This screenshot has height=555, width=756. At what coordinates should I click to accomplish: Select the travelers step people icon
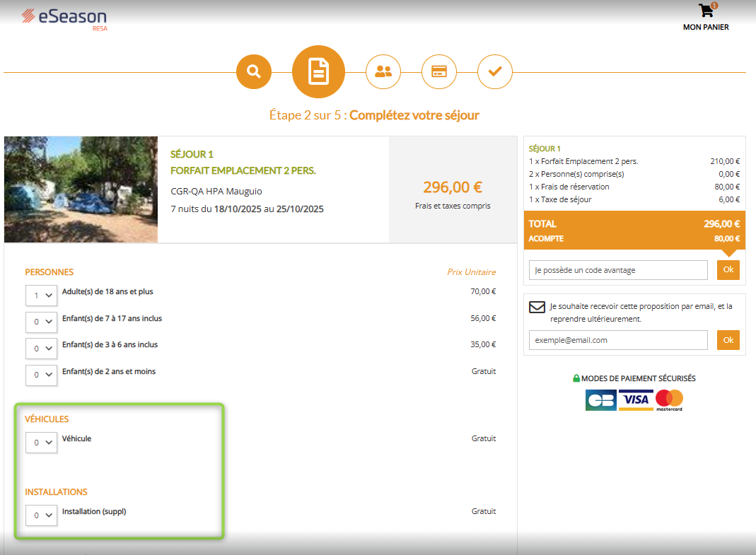tap(383, 71)
